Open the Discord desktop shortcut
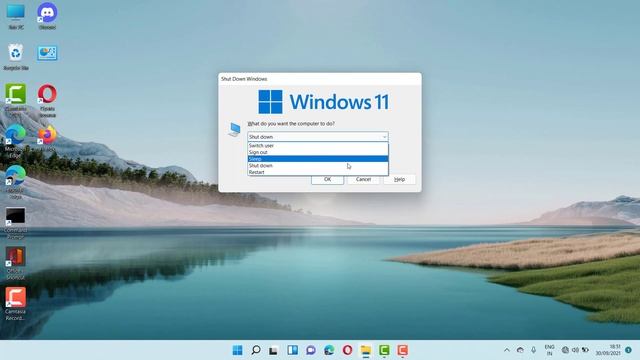This screenshot has width=640, height=360. pos(47,16)
